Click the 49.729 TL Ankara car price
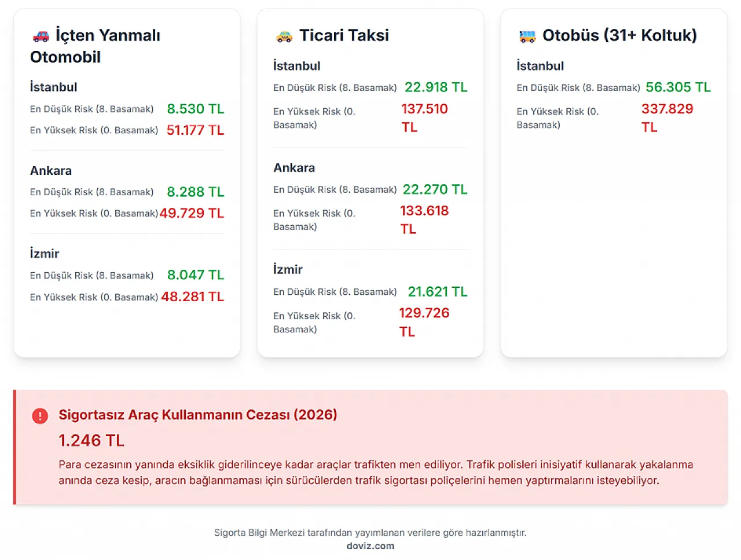Screen dimensions: 741x560 (192, 213)
